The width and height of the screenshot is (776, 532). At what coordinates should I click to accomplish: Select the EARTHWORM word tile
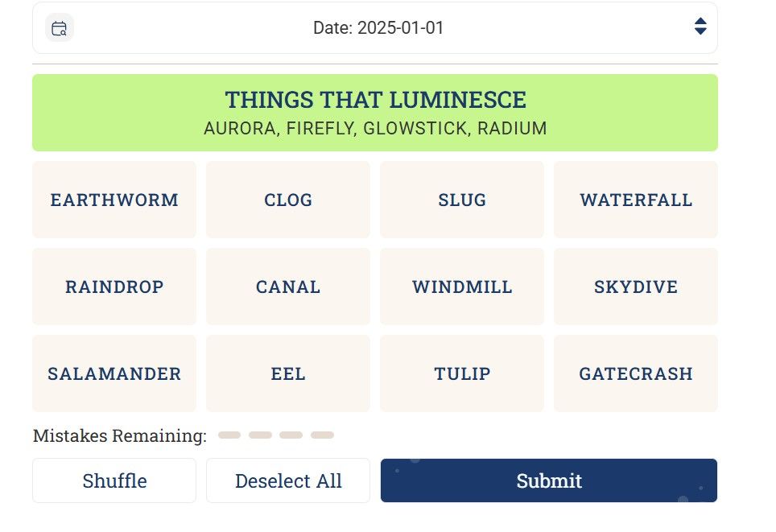coord(114,200)
